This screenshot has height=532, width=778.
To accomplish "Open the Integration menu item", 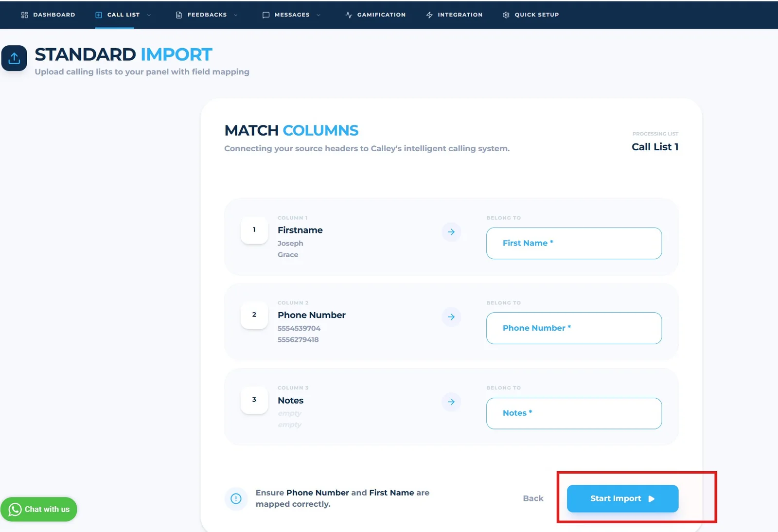I will (x=454, y=15).
